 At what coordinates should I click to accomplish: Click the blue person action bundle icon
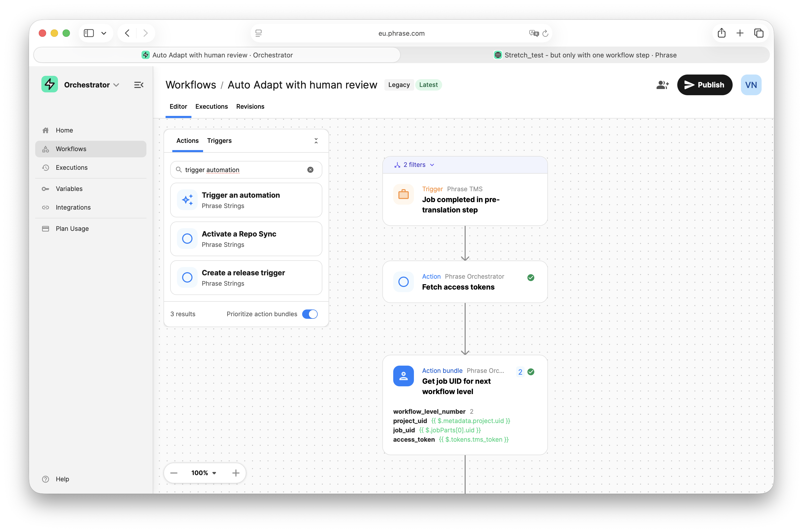click(403, 376)
